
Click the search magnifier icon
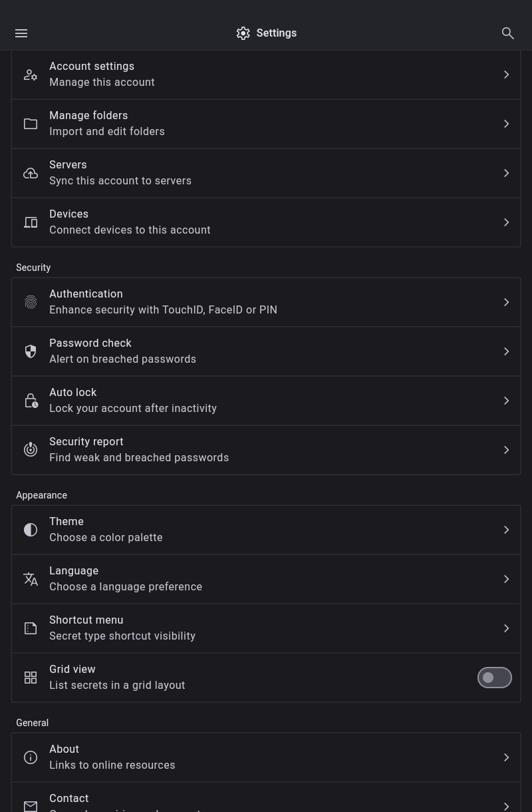click(x=508, y=33)
